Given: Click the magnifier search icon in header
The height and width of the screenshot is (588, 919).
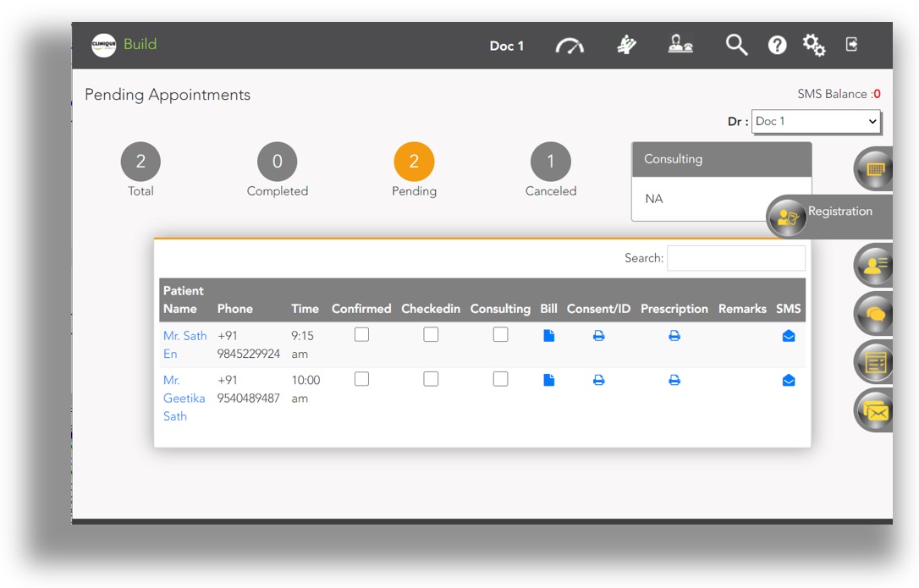Looking at the screenshot, I should (x=736, y=46).
